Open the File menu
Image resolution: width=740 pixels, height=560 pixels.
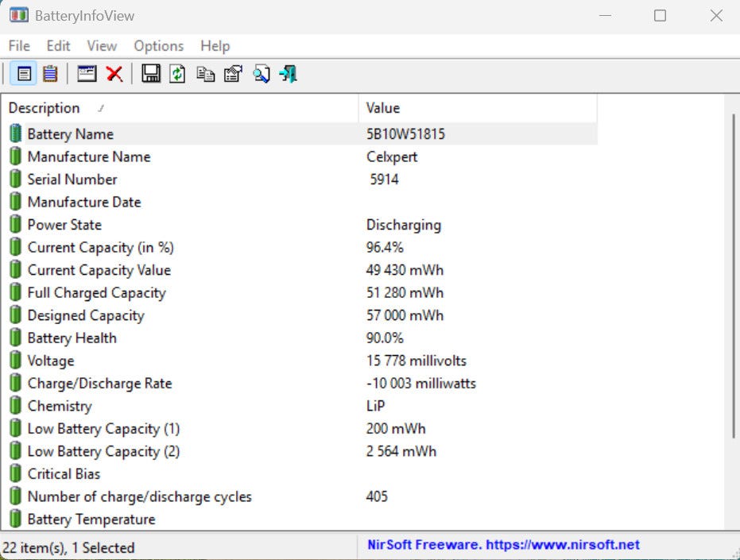click(19, 46)
